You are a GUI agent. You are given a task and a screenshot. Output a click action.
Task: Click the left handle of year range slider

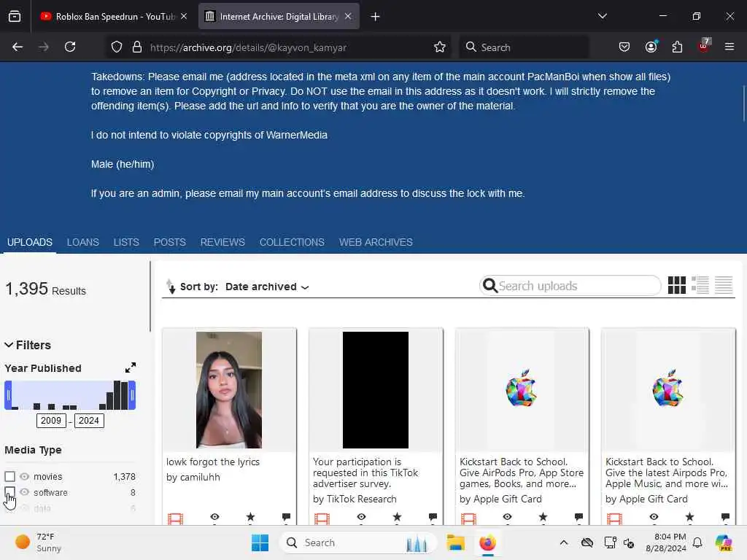click(8, 394)
